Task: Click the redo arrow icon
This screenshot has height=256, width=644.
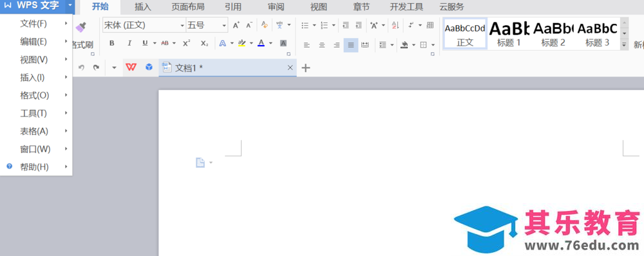Action: click(96, 68)
